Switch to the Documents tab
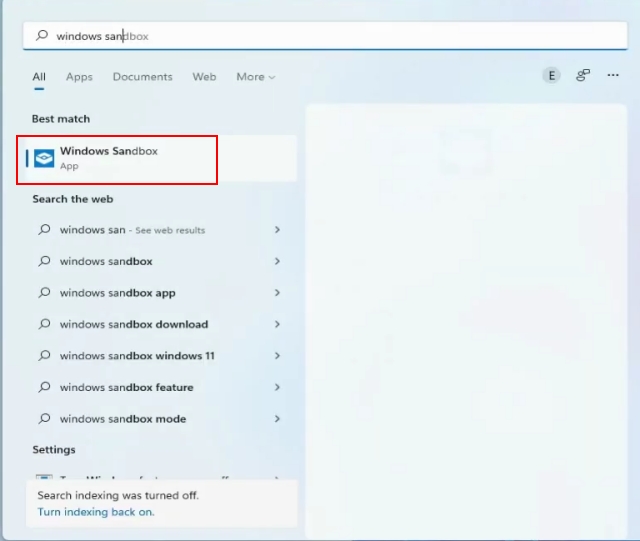 tap(142, 77)
